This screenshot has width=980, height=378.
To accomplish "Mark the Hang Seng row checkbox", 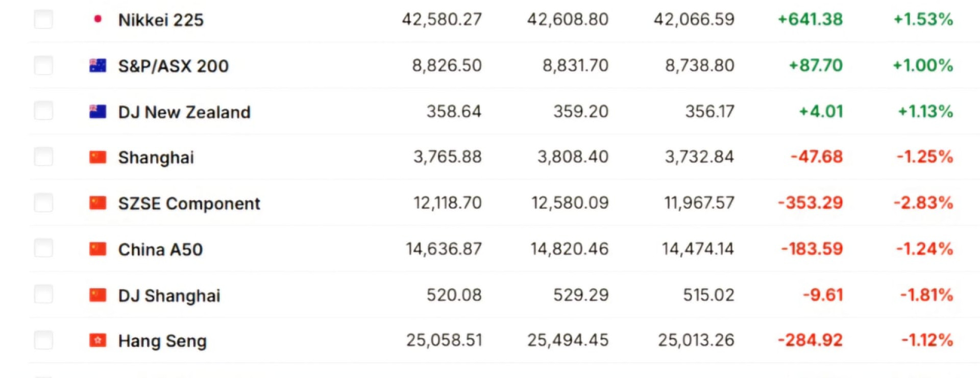I will point(43,340).
